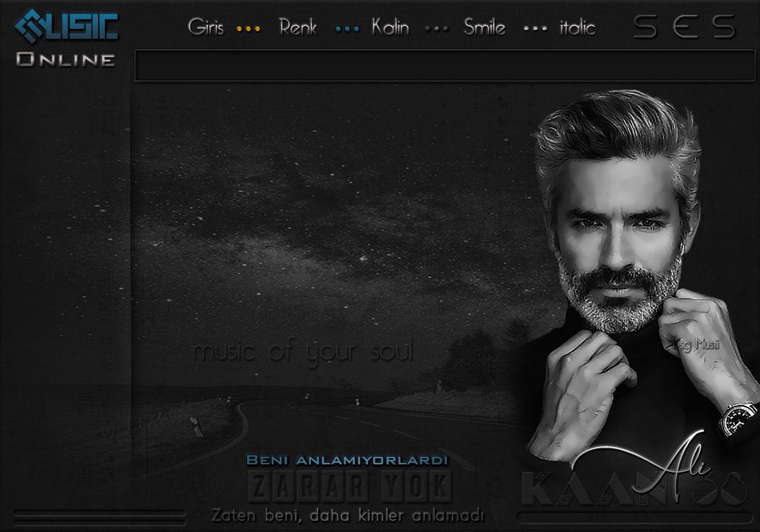Click the orange dots beside Giris
The height and width of the screenshot is (532, 760).
tap(249, 29)
